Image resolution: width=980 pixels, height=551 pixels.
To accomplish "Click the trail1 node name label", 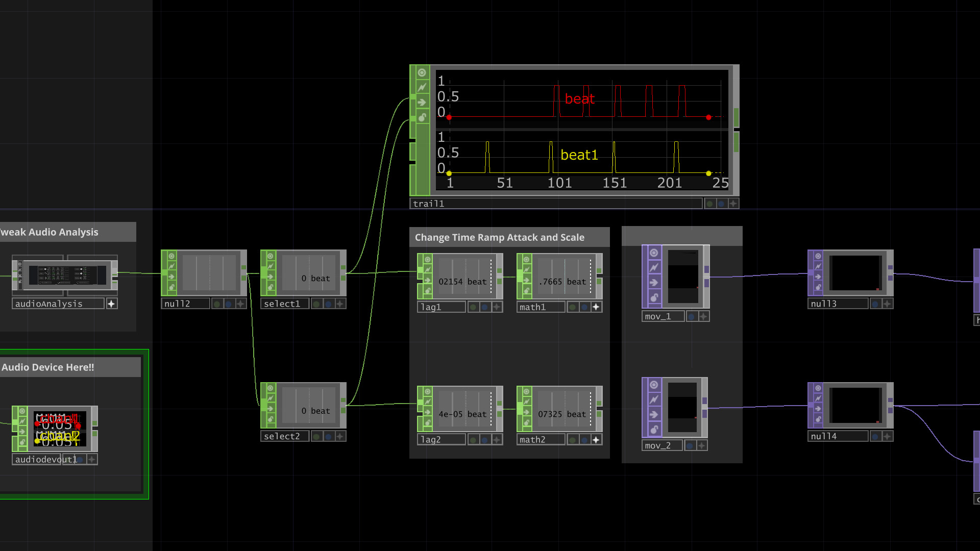I will tap(556, 204).
